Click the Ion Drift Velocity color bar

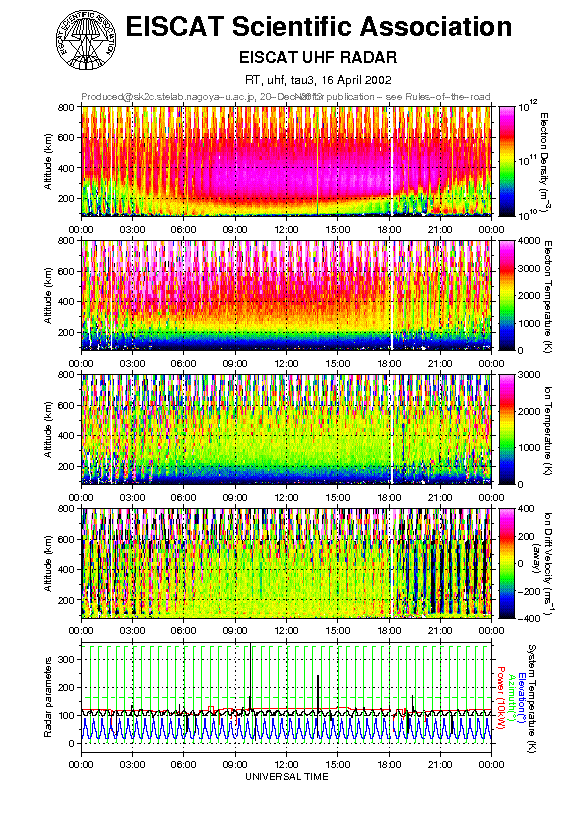[x=506, y=563]
